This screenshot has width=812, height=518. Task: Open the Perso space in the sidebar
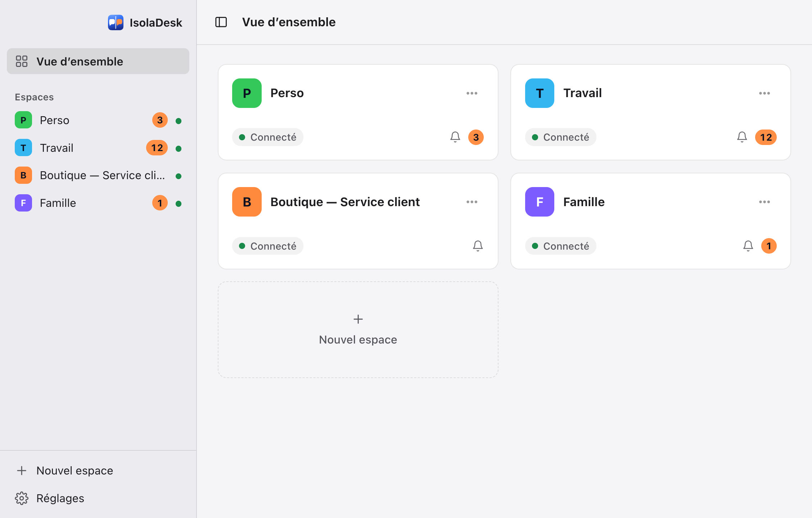coord(98,120)
